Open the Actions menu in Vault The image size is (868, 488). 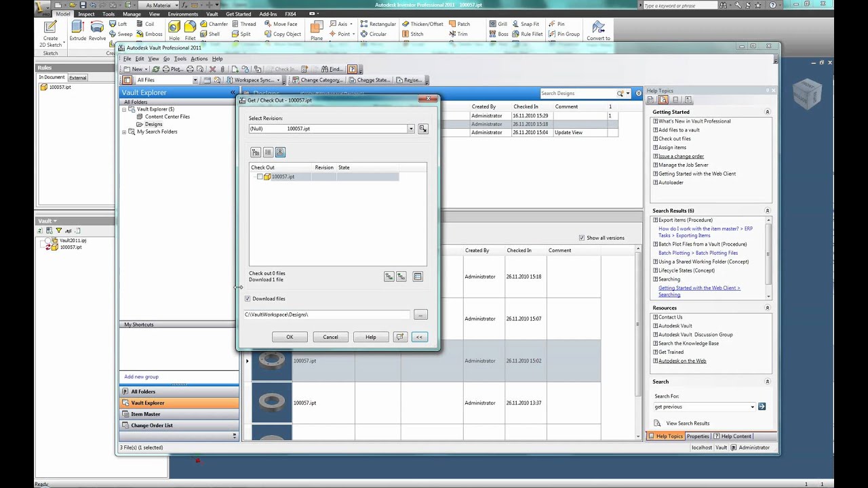pos(199,59)
